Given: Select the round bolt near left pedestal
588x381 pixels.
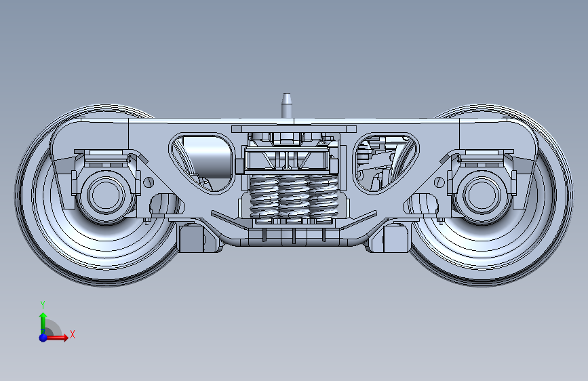Looking at the screenshot, I should click(149, 182).
